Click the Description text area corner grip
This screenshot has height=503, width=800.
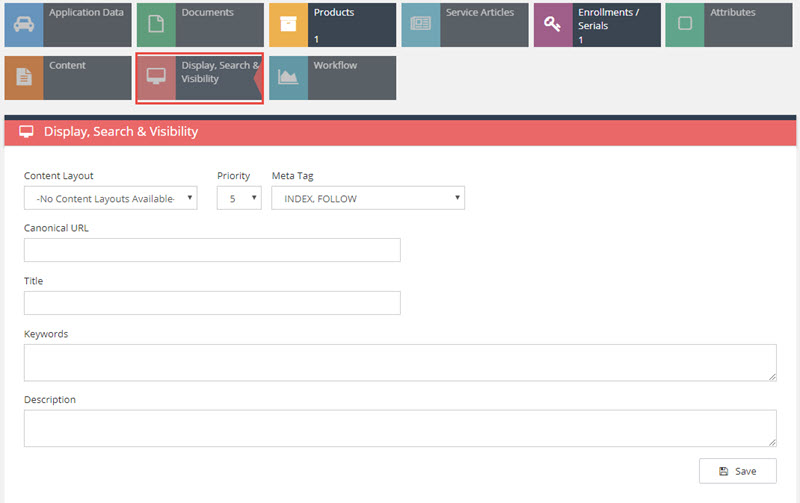pyautogui.click(x=772, y=443)
